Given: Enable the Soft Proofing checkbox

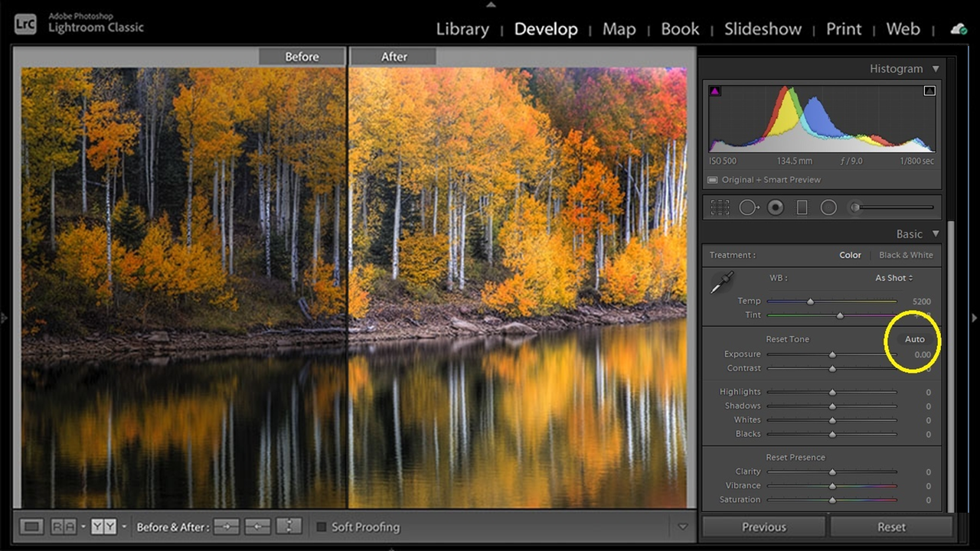Looking at the screenshot, I should tap(322, 527).
